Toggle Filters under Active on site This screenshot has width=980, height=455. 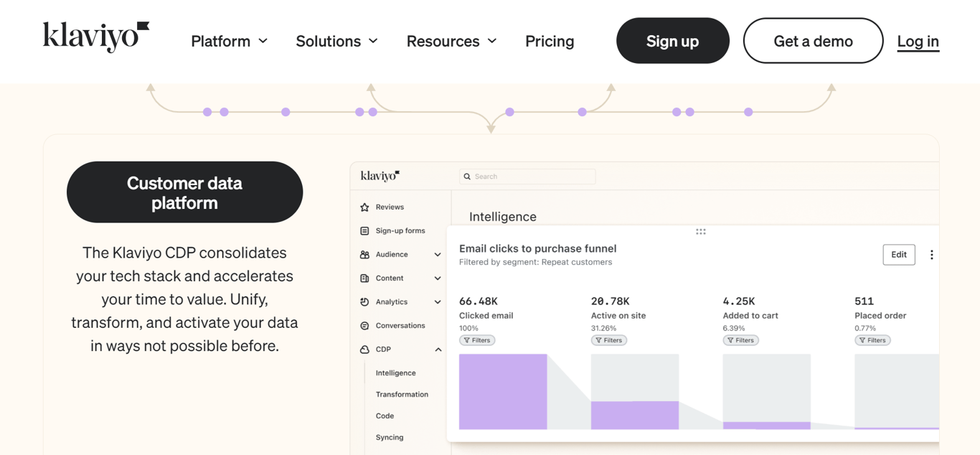tap(608, 339)
